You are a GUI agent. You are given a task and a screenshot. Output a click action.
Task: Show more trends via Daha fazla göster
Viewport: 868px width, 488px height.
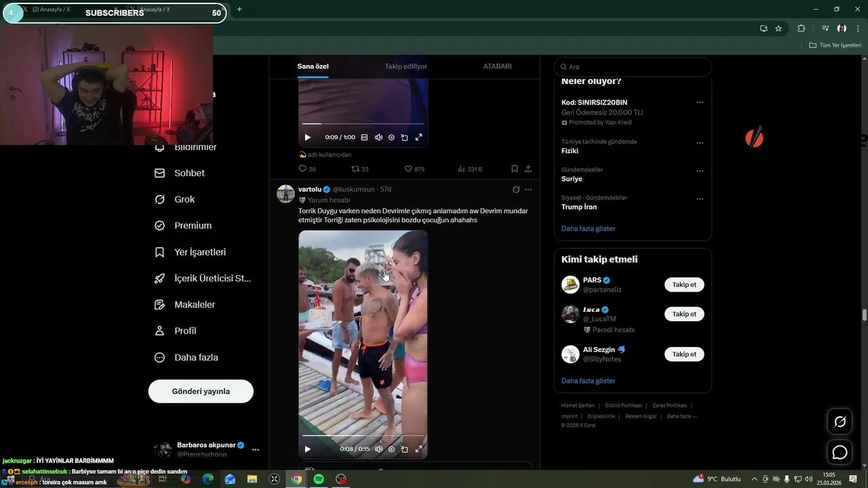(x=588, y=228)
